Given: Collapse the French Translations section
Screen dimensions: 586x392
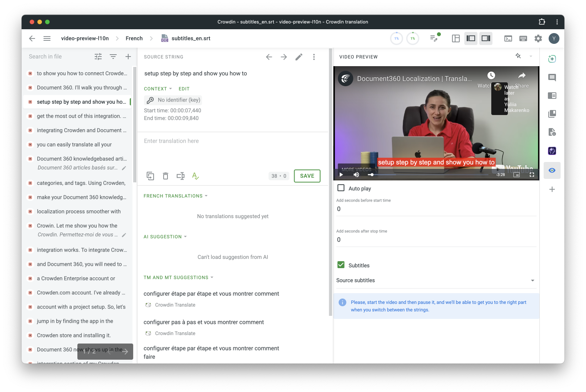Looking at the screenshot, I should point(176,196).
